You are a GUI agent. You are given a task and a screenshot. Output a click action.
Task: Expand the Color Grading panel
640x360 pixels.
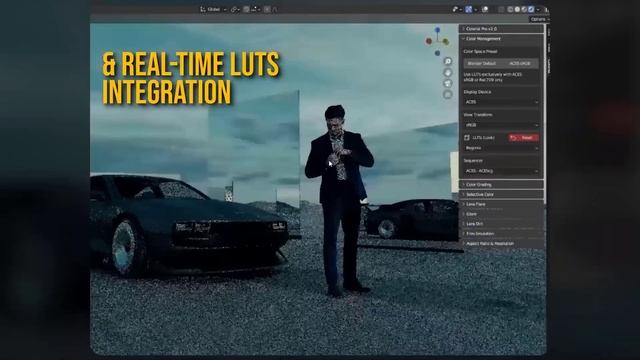tap(501, 185)
